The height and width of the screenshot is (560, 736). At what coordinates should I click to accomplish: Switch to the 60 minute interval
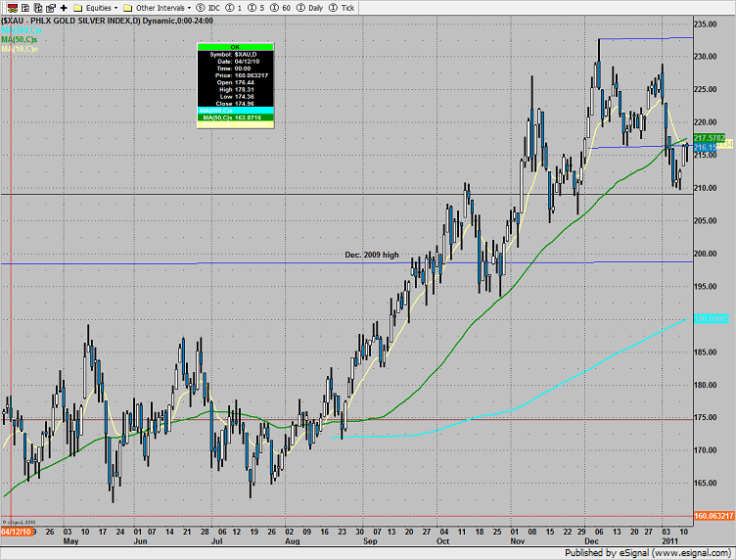(x=281, y=8)
